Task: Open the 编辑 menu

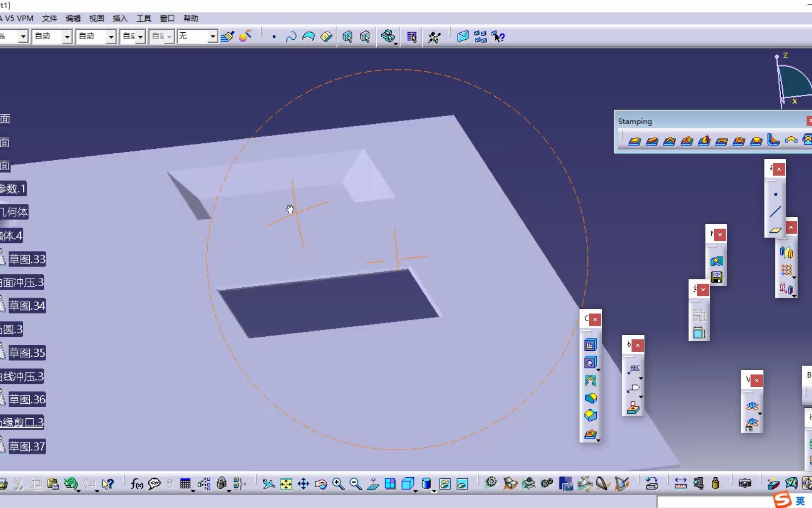Action: pyautogui.click(x=73, y=18)
